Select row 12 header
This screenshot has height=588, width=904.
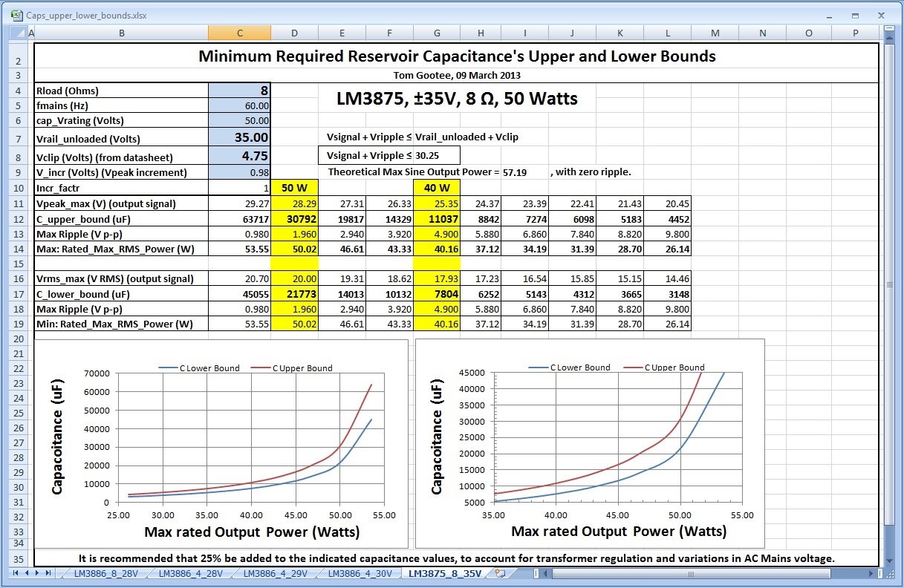[19, 219]
